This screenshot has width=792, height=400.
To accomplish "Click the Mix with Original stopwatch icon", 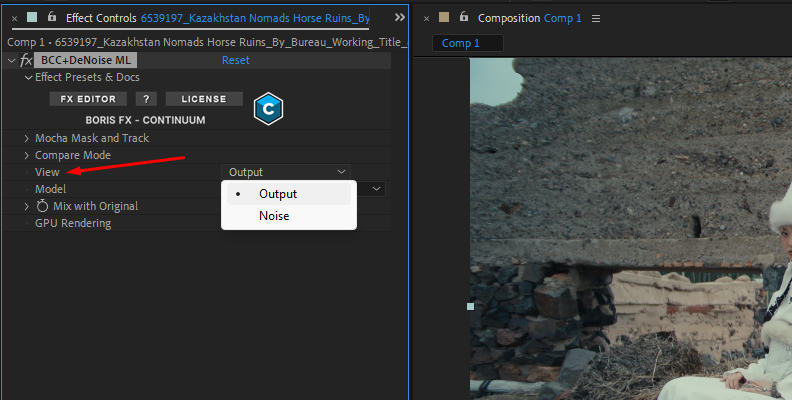I will [42, 206].
